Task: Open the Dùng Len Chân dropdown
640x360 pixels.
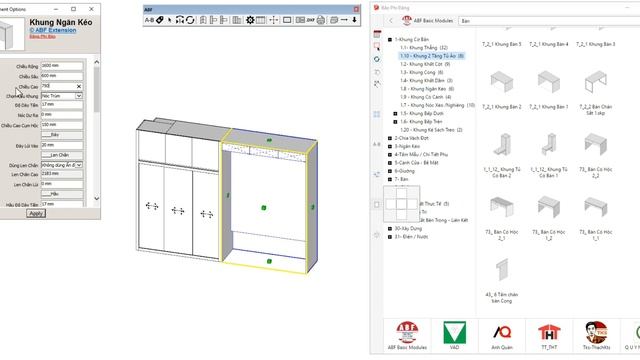Action: 78,165
